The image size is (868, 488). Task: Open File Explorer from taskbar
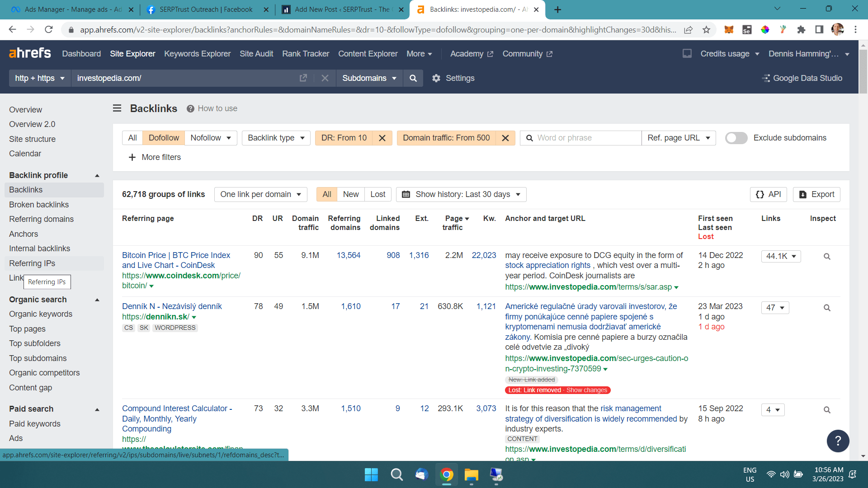(x=471, y=474)
